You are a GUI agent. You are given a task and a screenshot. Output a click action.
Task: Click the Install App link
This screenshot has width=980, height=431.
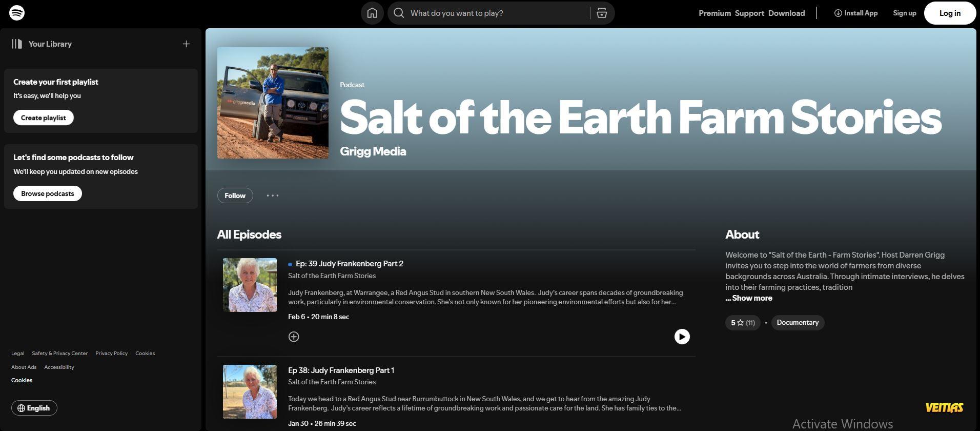coord(856,13)
